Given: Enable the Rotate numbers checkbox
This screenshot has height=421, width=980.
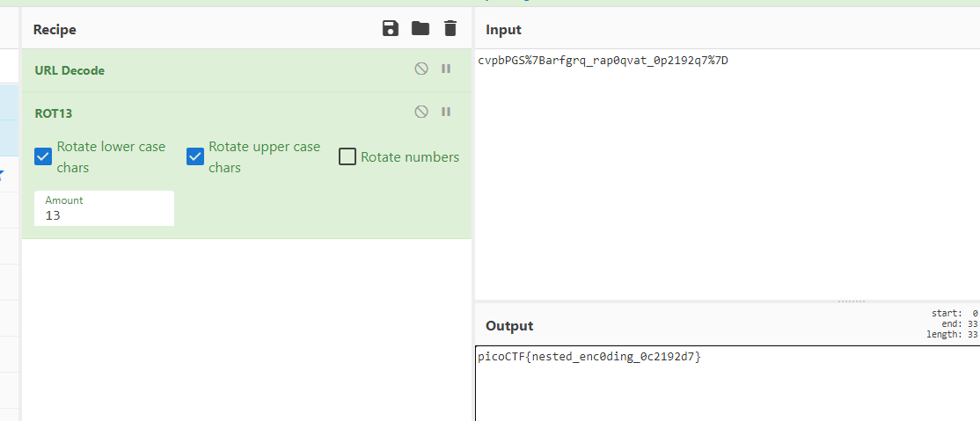Looking at the screenshot, I should pyautogui.click(x=347, y=156).
